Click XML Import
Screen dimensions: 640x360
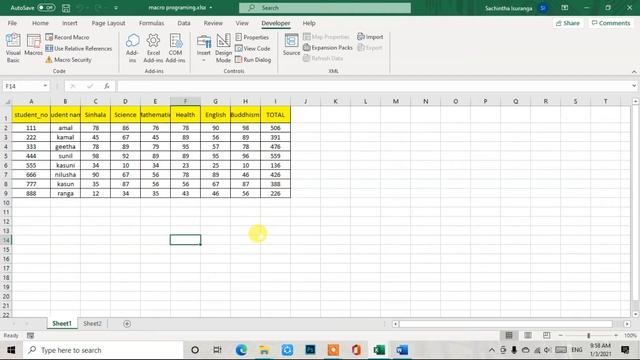(370, 37)
